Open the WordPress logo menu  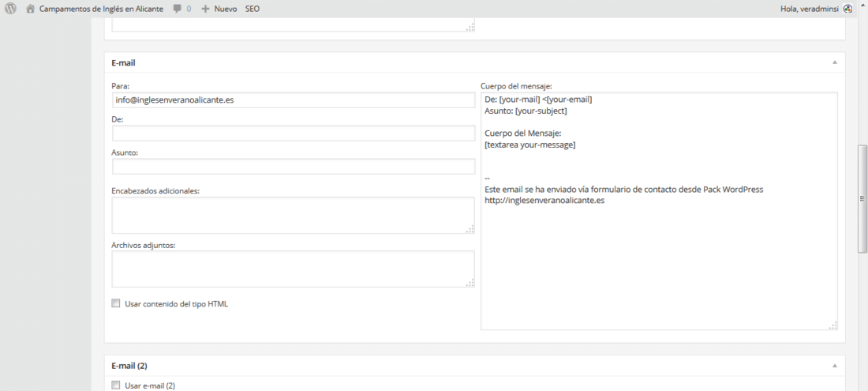coord(10,9)
